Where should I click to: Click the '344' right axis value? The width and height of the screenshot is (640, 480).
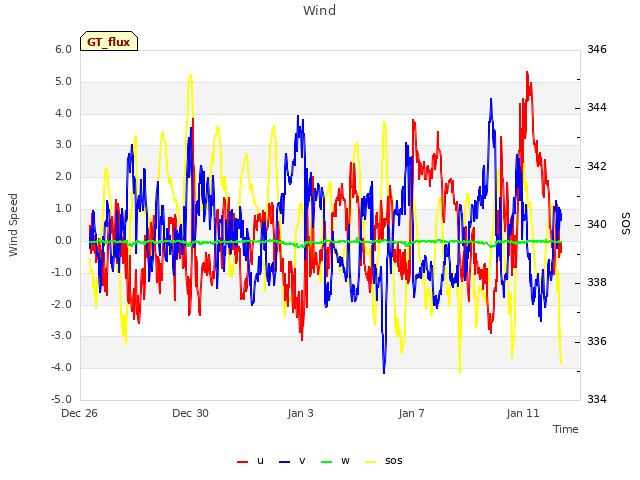click(597, 107)
